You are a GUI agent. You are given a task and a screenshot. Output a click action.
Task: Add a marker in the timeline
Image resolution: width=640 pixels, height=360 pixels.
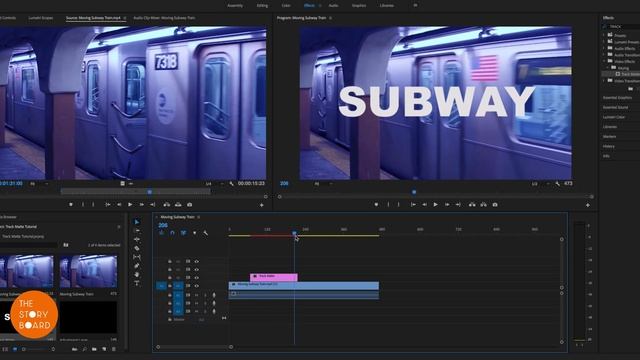194,233
